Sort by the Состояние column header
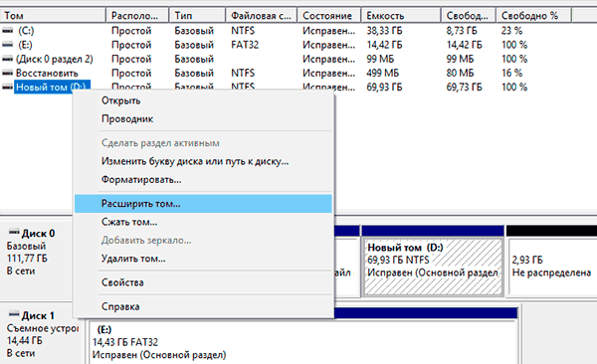This screenshot has height=364, width=597. (329, 16)
